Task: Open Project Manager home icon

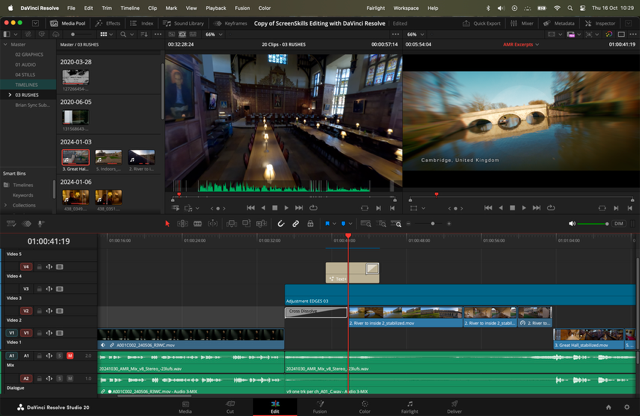Action: (x=609, y=407)
